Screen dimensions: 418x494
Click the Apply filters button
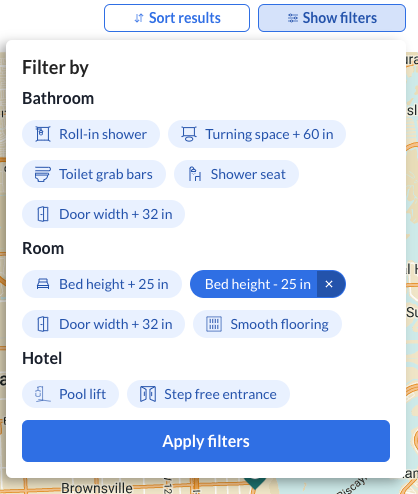pyautogui.click(x=206, y=441)
